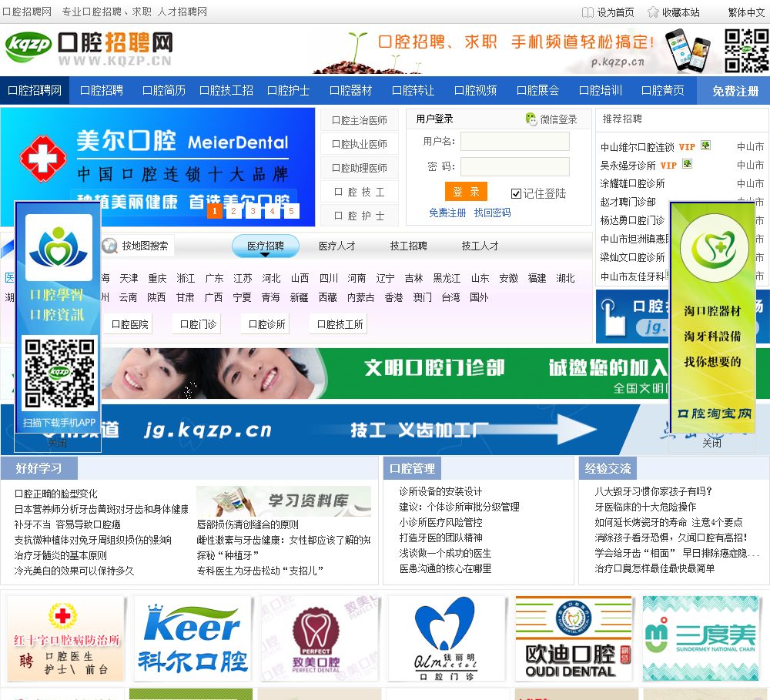Click the 找回密码 link

tap(492, 213)
